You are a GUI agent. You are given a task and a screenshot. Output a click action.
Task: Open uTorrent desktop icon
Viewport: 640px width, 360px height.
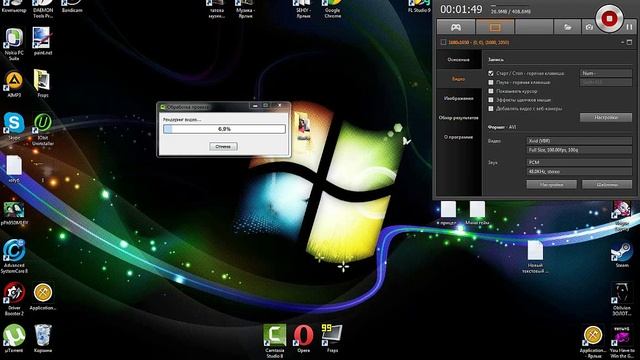tap(14, 339)
